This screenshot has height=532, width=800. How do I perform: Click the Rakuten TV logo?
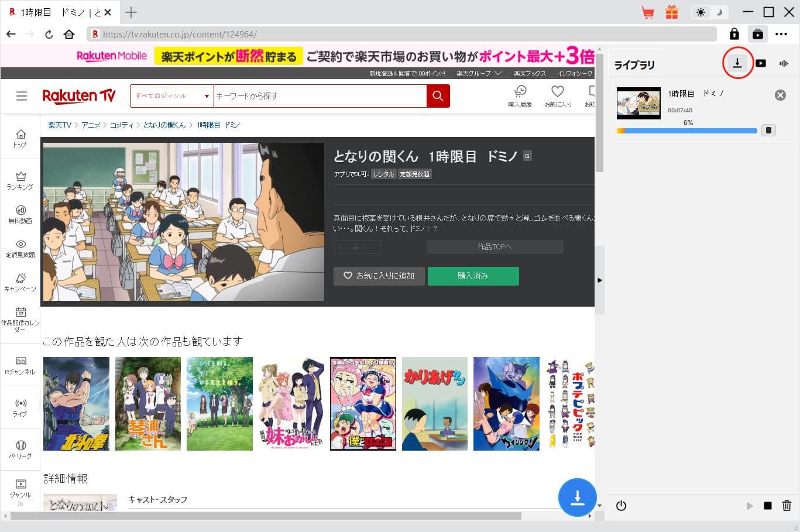coord(79,96)
